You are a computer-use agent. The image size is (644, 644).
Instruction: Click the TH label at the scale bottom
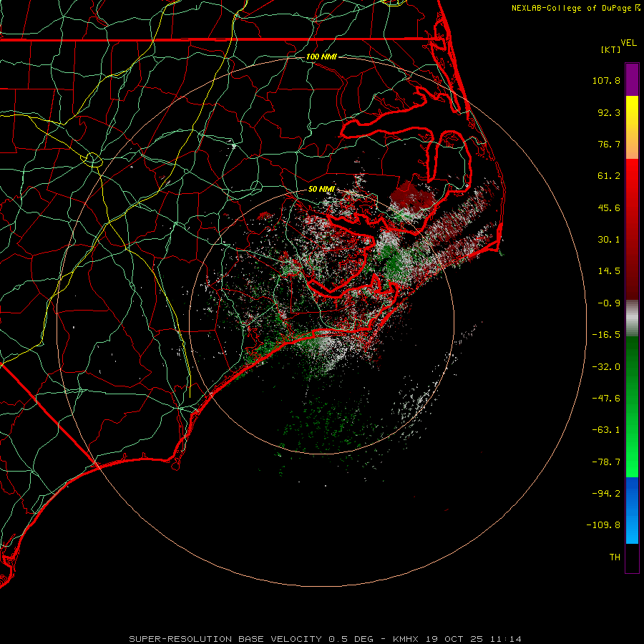pyautogui.click(x=615, y=557)
